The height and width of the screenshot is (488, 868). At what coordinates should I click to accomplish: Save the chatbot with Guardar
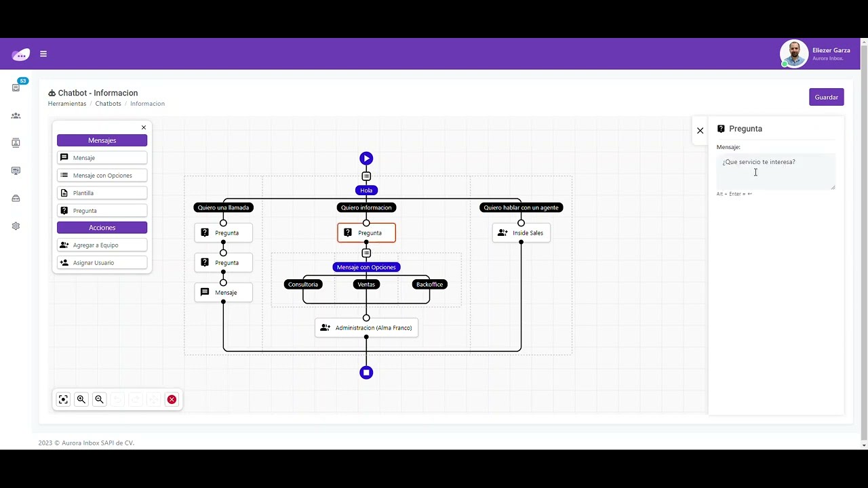826,97
